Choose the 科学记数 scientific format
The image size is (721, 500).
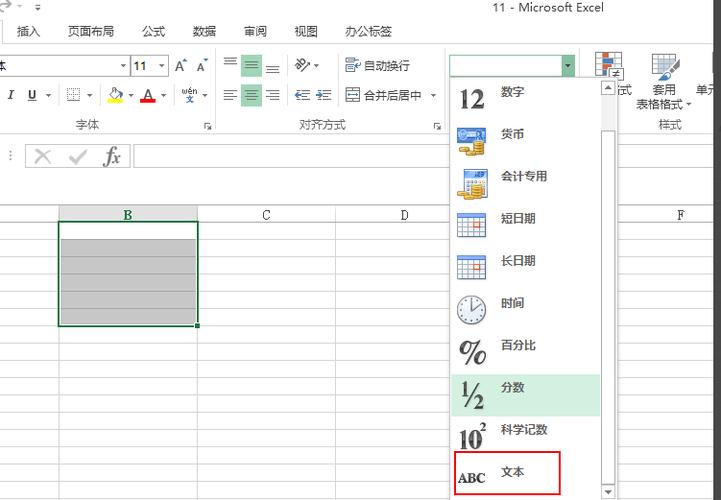click(526, 437)
